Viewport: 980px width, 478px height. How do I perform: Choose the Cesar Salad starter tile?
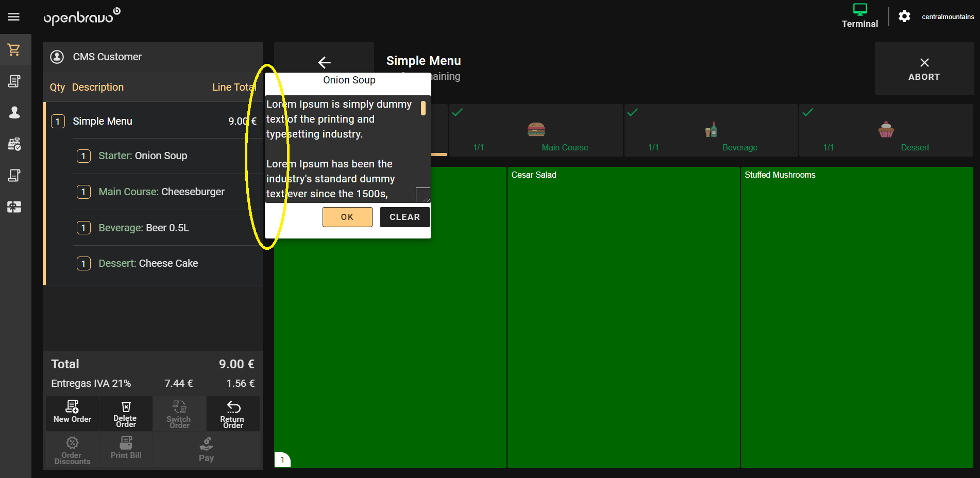(x=623, y=317)
